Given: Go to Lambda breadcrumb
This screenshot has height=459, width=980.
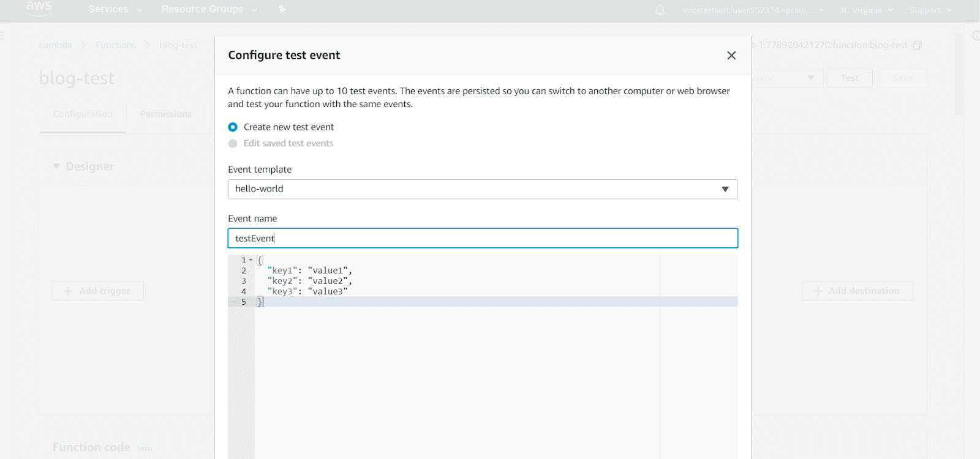Looking at the screenshot, I should 55,45.
